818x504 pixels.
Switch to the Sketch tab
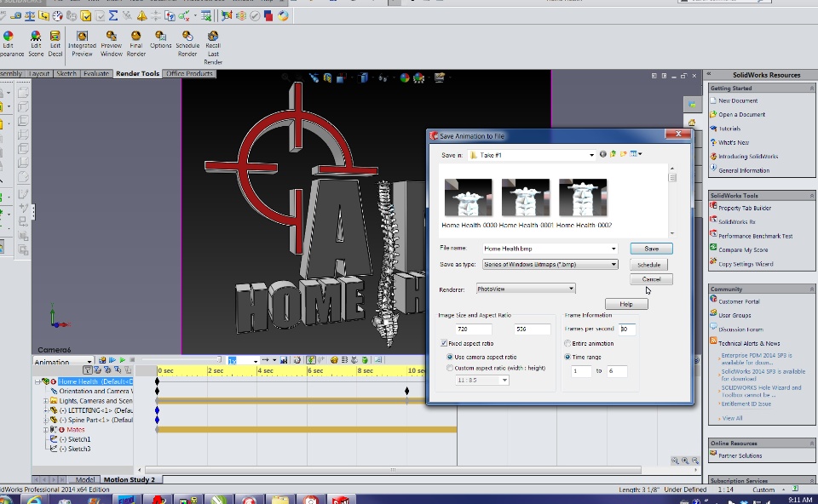66,73
